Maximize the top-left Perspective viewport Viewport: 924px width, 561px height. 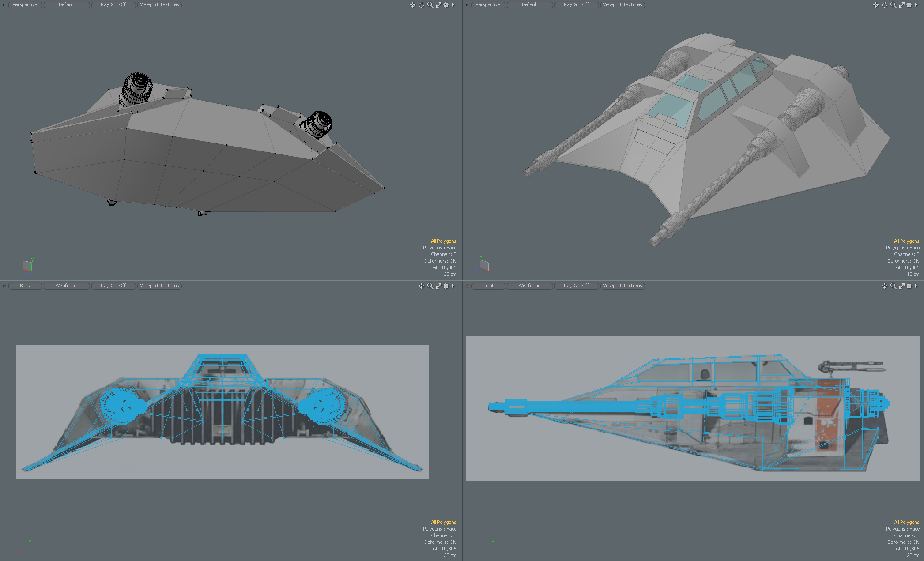[x=438, y=5]
